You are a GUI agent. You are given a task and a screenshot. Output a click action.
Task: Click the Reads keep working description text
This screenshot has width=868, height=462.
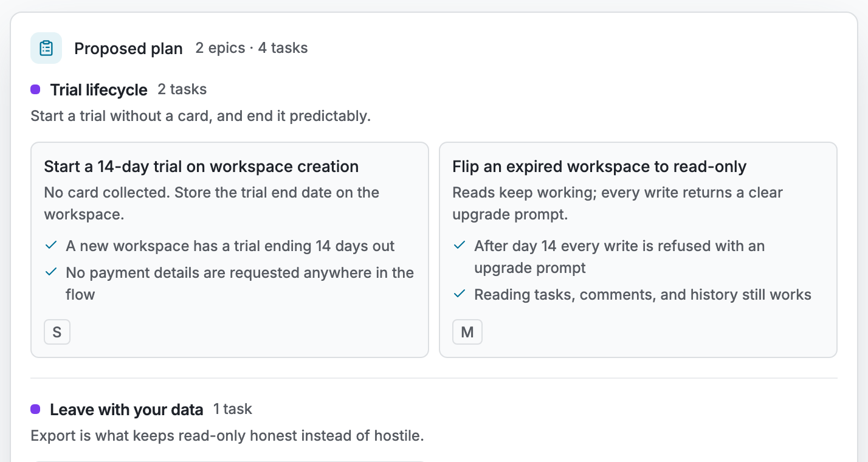(x=618, y=203)
